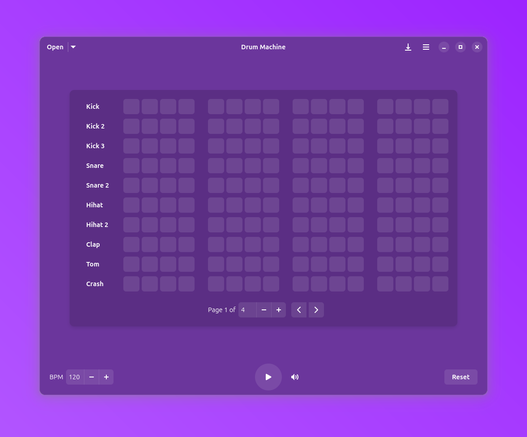Click the Tom track label
The image size is (527, 437).
(93, 264)
